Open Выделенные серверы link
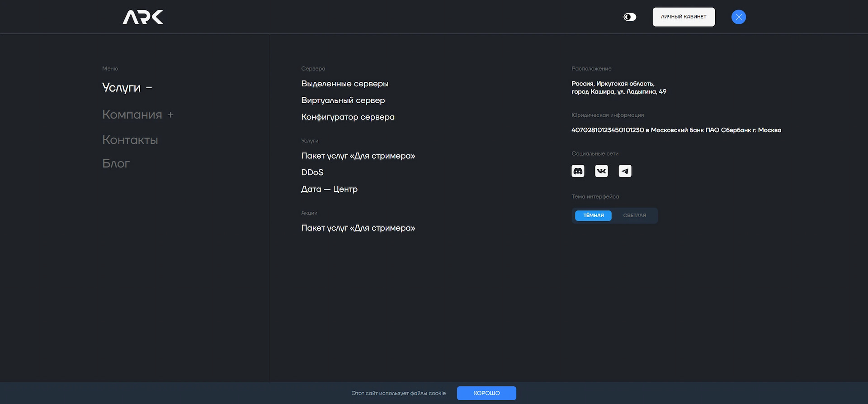 [344, 84]
